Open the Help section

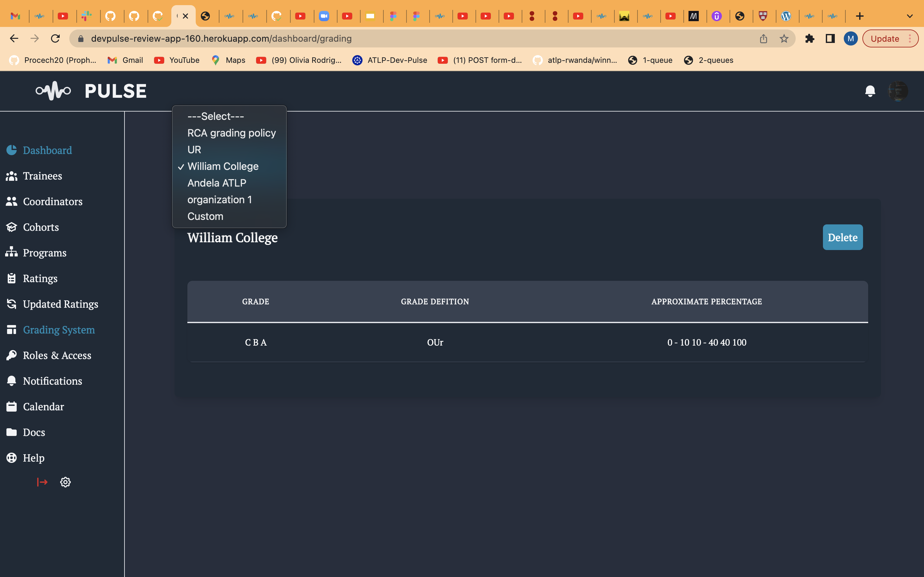33,457
